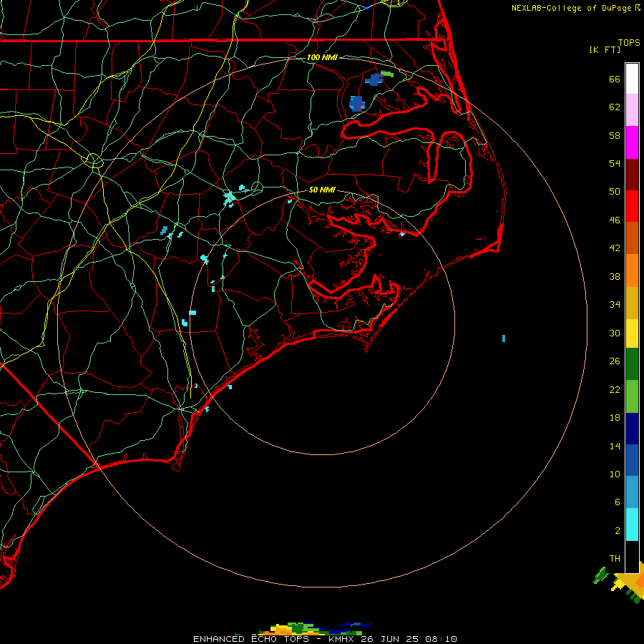Click the 50 legend value
This screenshot has width=644, height=644.
point(615,192)
